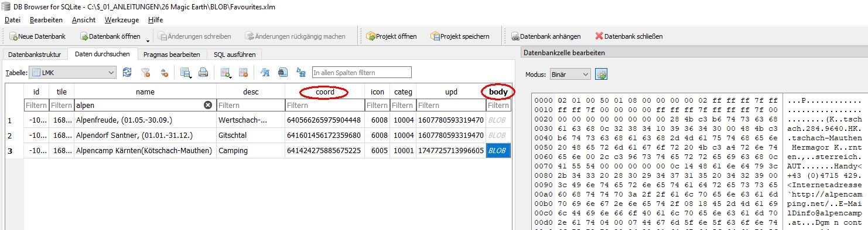Click name filter containing 'alpen'
868x230 pixels.
tap(145, 106)
